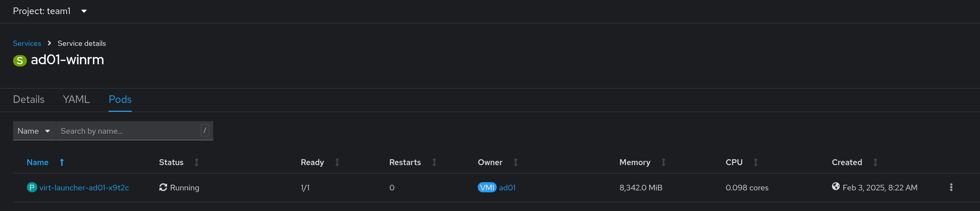Expand the Name filter type dropdown
This screenshot has height=211, width=980.
tap(34, 131)
